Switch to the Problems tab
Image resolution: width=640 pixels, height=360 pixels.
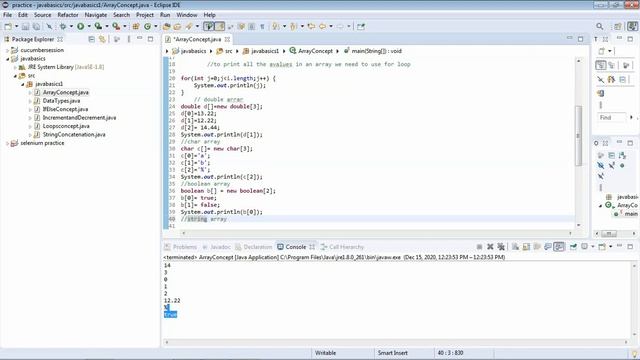(x=181, y=247)
